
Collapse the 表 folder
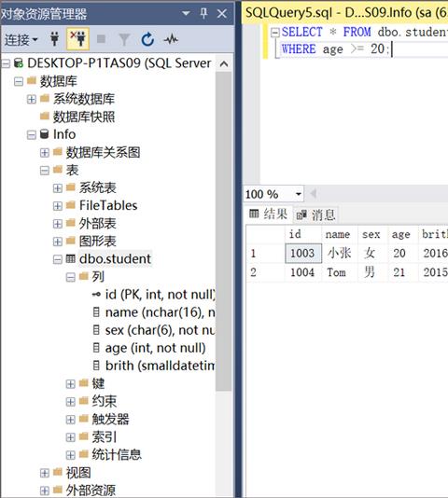click(x=45, y=171)
